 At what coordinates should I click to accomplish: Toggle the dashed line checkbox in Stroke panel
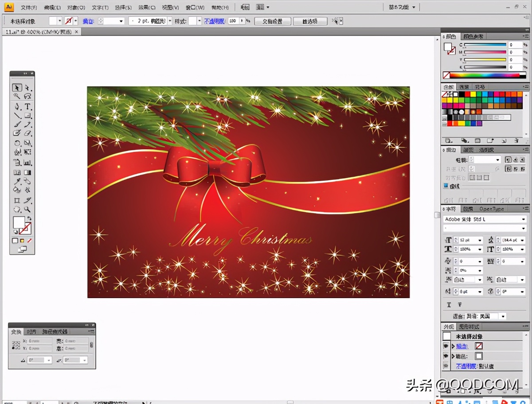(446, 186)
